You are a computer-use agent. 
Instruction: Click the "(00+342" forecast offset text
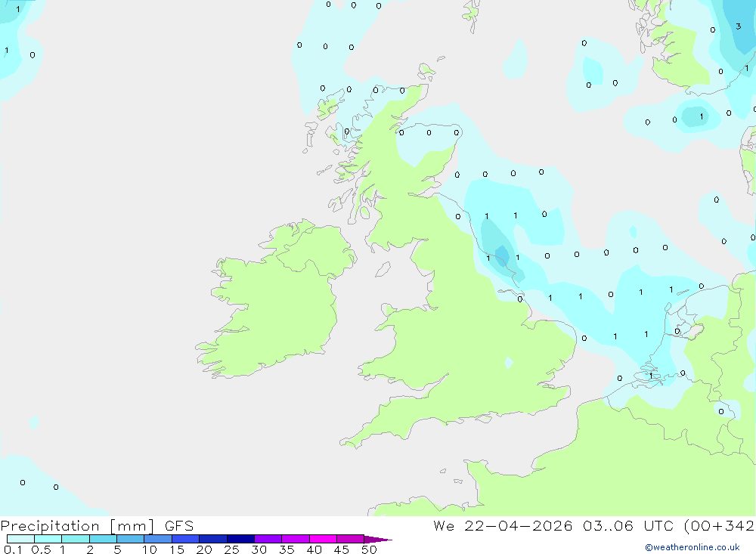pos(719,526)
